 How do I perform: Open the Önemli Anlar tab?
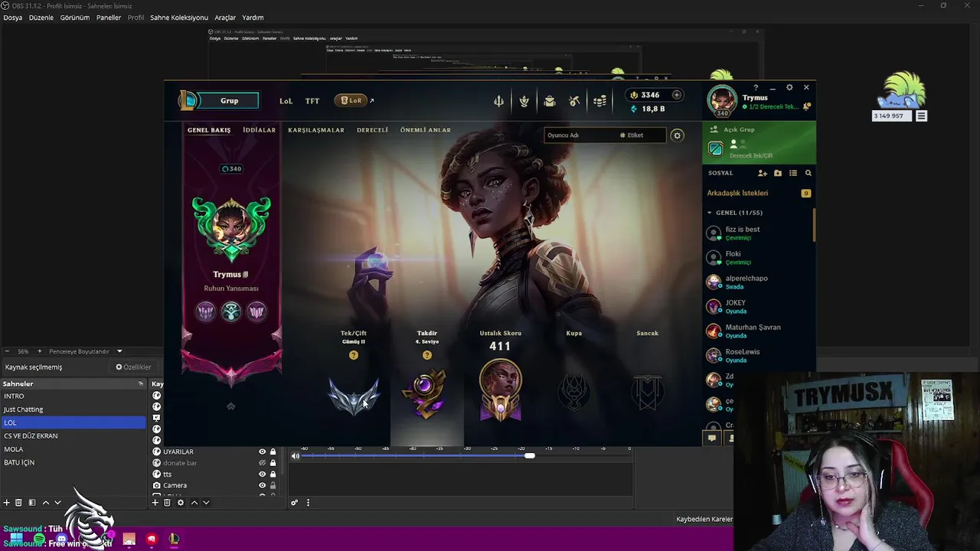coord(425,130)
